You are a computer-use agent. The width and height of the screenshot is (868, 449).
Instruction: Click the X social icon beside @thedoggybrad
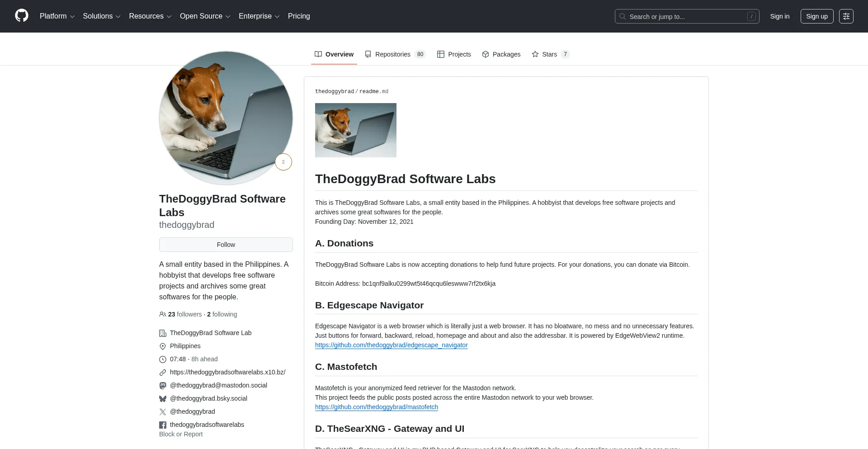[163, 411]
